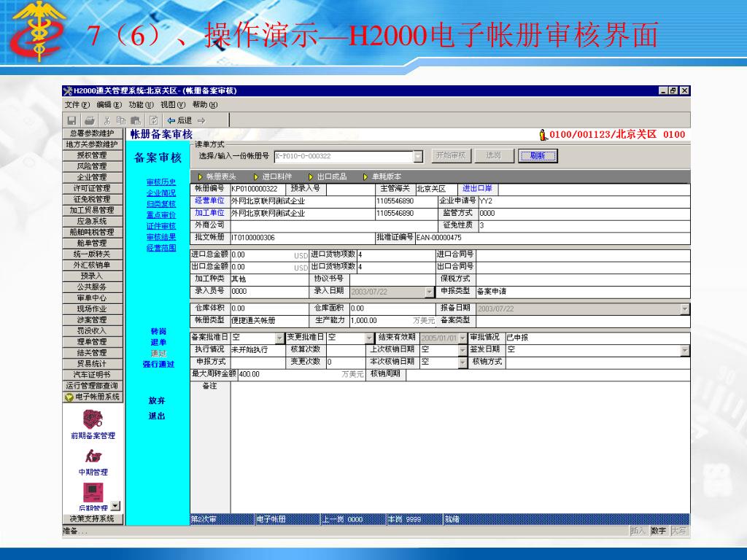Click the 开始审核 button
747x560 pixels.
pos(451,156)
